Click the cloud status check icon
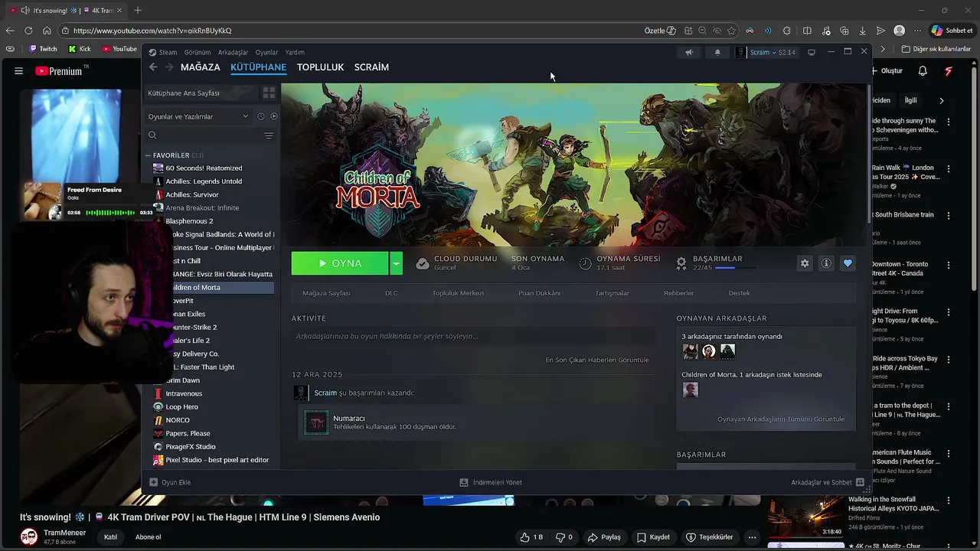The height and width of the screenshot is (551, 980). [x=422, y=263]
